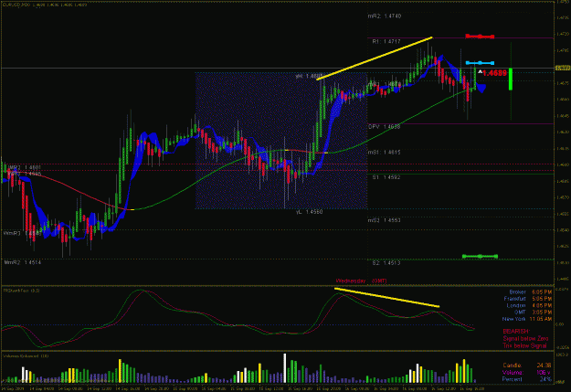571x392 pixels.
Task: Click the oscillator sub-window title label
Action: (21, 291)
